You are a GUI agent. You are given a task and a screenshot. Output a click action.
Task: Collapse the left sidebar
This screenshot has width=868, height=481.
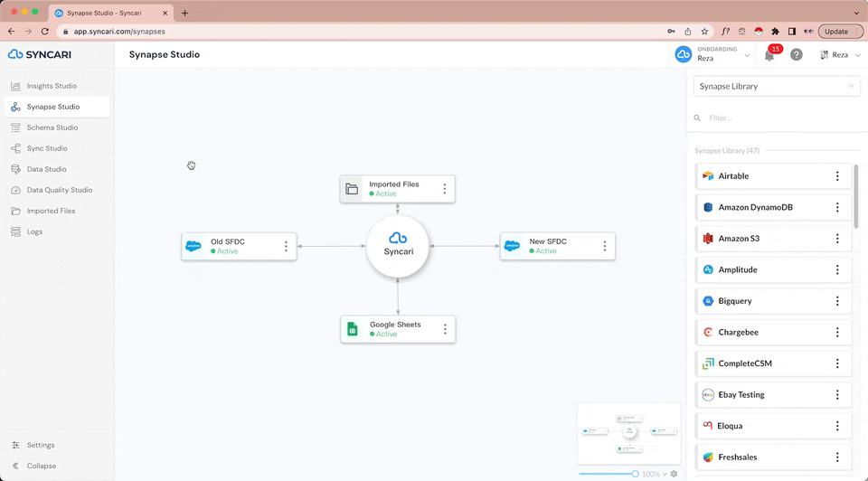pos(42,466)
